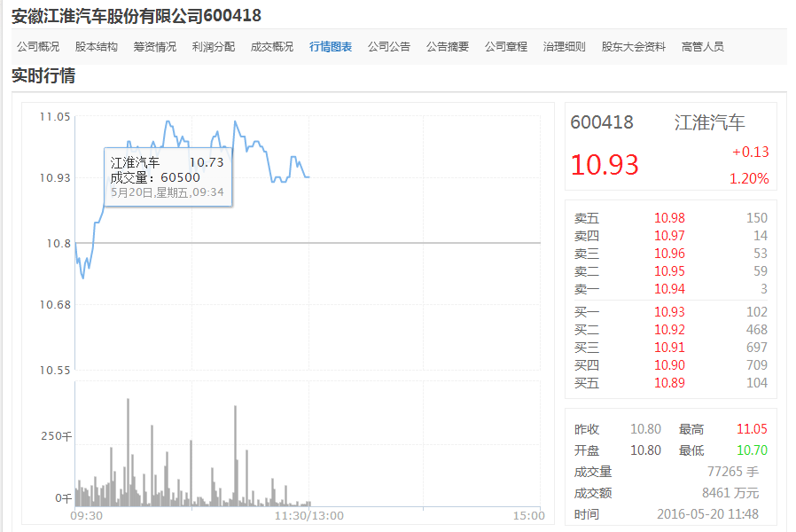Click the current price 10.93 in red
The height and width of the screenshot is (532, 796).
605,165
